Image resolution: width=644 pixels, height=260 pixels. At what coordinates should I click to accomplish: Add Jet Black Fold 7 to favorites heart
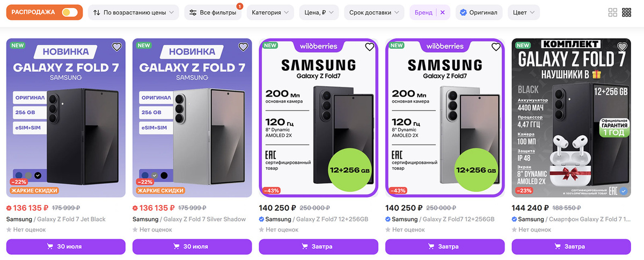(x=117, y=47)
